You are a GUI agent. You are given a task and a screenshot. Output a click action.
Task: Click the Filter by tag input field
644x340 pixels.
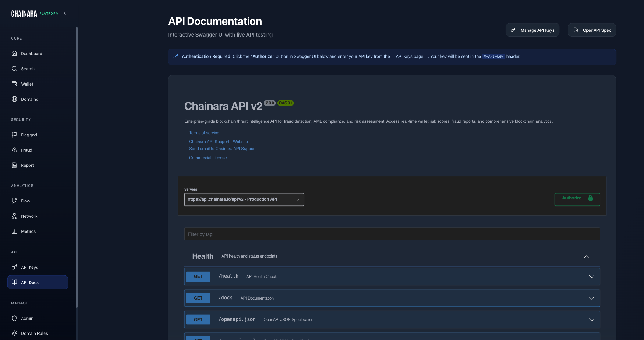click(x=392, y=234)
